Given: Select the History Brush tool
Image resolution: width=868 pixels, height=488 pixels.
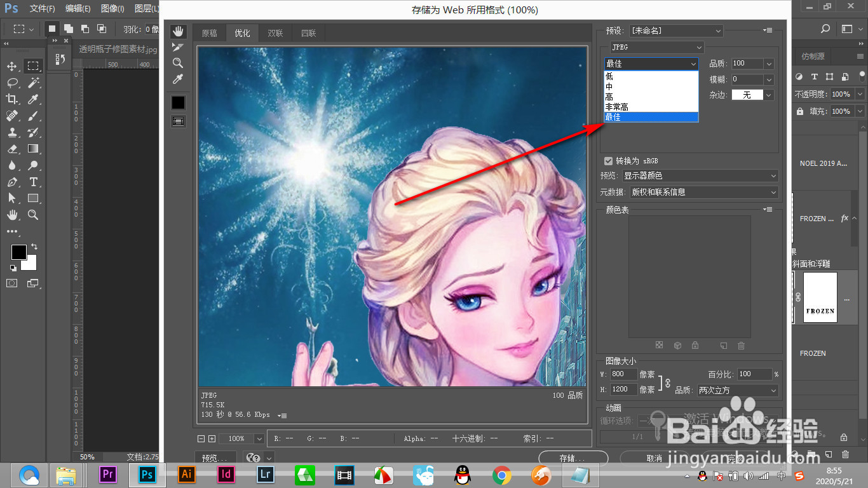Looking at the screenshot, I should coord(33,132).
